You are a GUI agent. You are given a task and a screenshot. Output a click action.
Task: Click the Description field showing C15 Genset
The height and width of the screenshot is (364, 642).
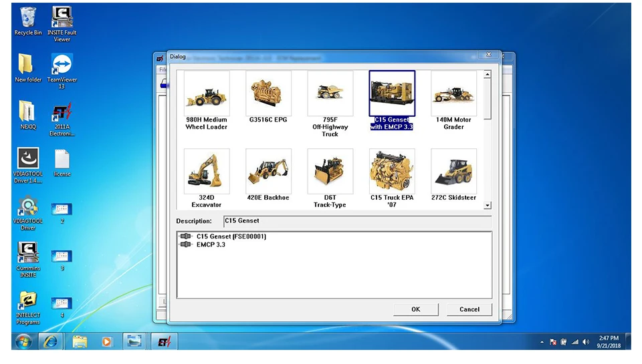(357, 221)
